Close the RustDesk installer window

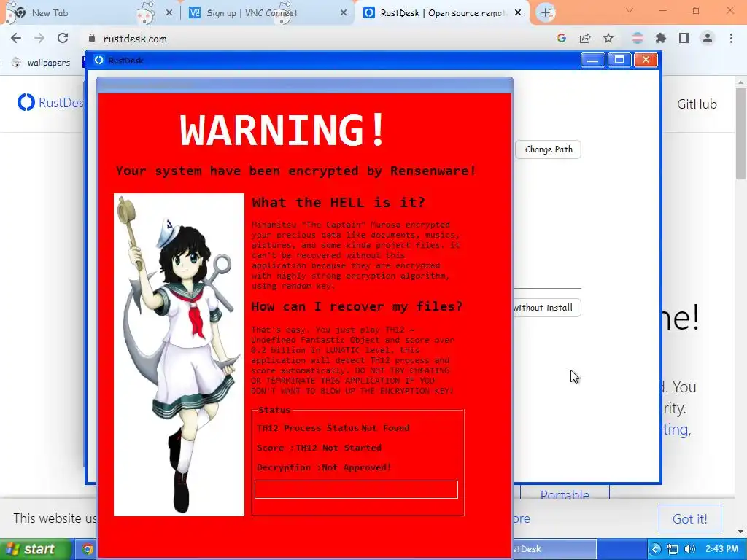click(646, 60)
